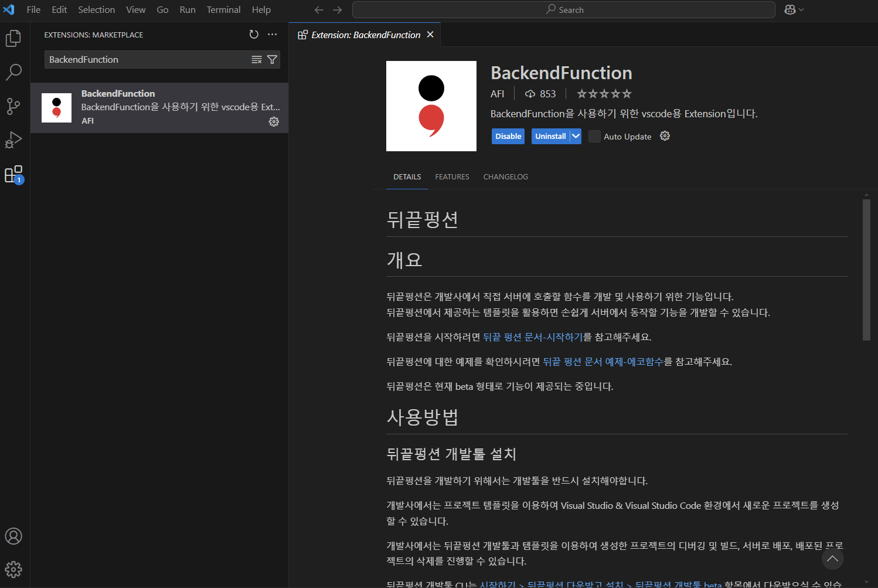The width and height of the screenshot is (878, 588).
Task: Switch to the FEATURES tab
Action: (452, 177)
